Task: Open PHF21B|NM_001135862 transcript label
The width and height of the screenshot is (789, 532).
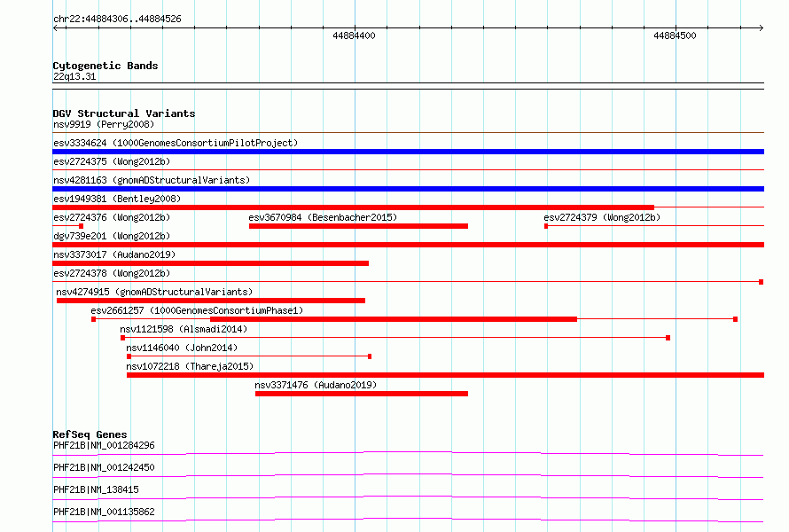Action: point(104,512)
